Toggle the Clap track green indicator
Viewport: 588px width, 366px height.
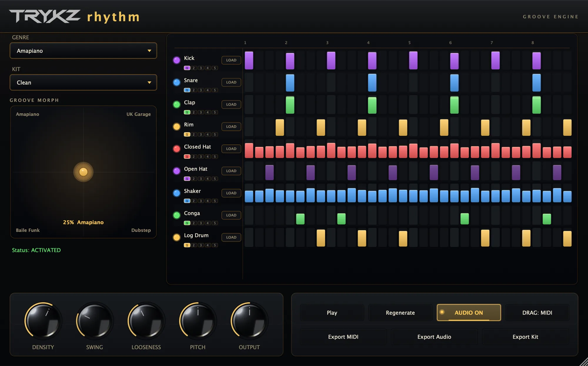pos(176,104)
